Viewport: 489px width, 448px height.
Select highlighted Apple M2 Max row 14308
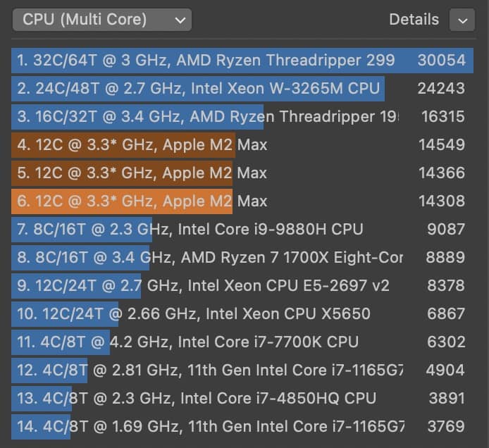(x=242, y=201)
